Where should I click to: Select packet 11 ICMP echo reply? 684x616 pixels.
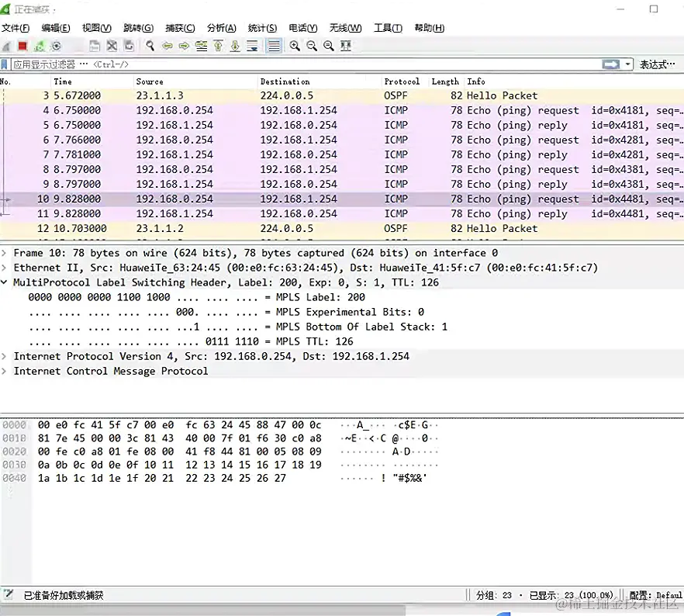(x=342, y=214)
